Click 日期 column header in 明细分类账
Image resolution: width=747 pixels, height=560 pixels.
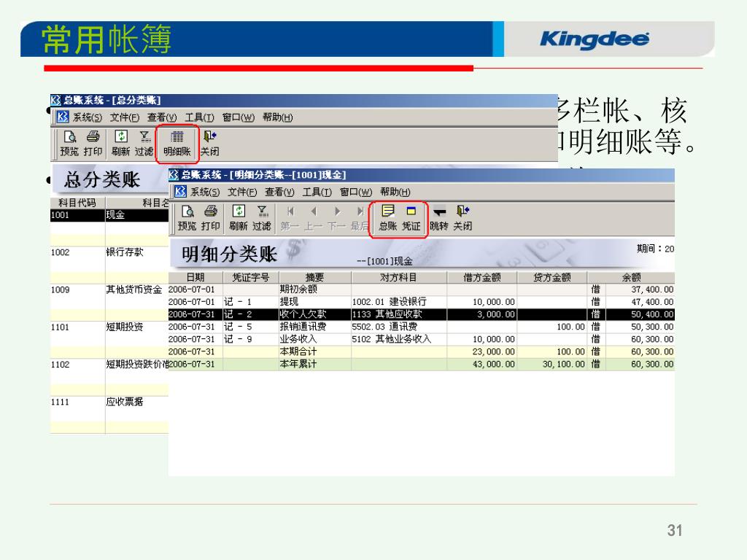coord(196,277)
